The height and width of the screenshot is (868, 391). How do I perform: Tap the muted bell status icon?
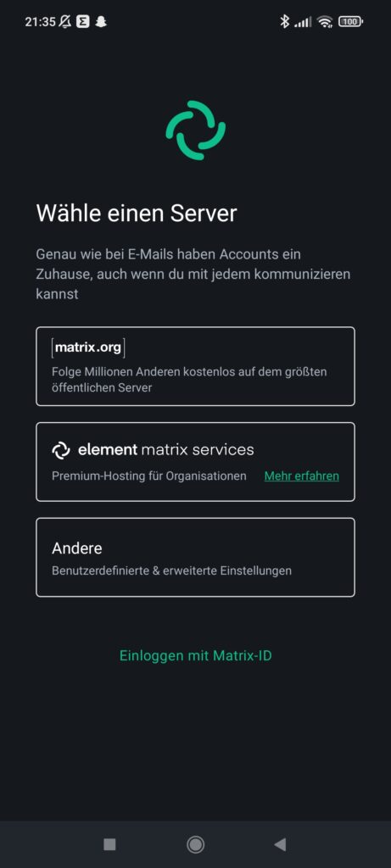point(65,21)
